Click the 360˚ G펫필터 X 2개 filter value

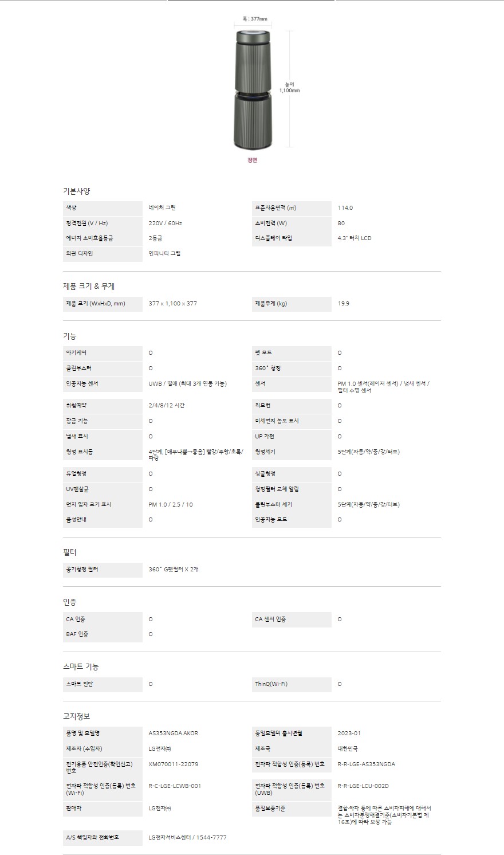click(x=174, y=570)
